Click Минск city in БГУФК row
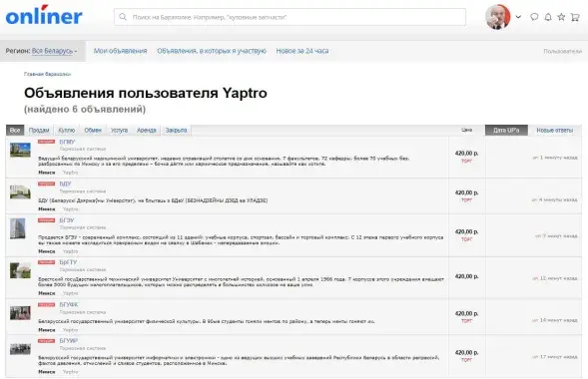 [x=47, y=330]
